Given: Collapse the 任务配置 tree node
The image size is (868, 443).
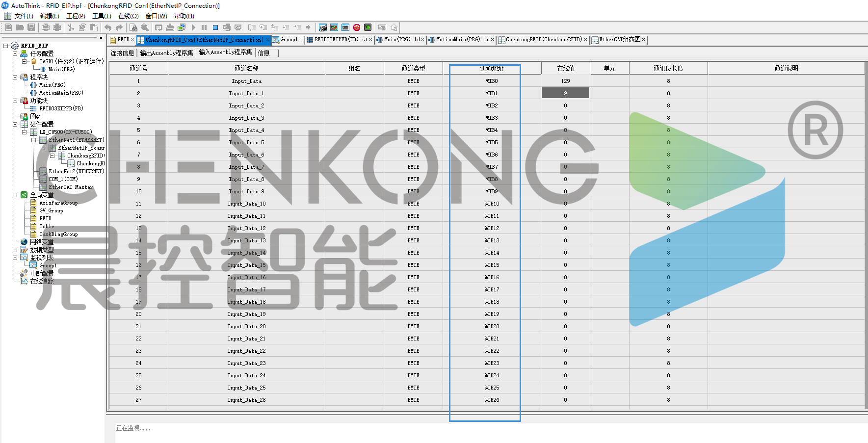Looking at the screenshot, I should pos(15,53).
